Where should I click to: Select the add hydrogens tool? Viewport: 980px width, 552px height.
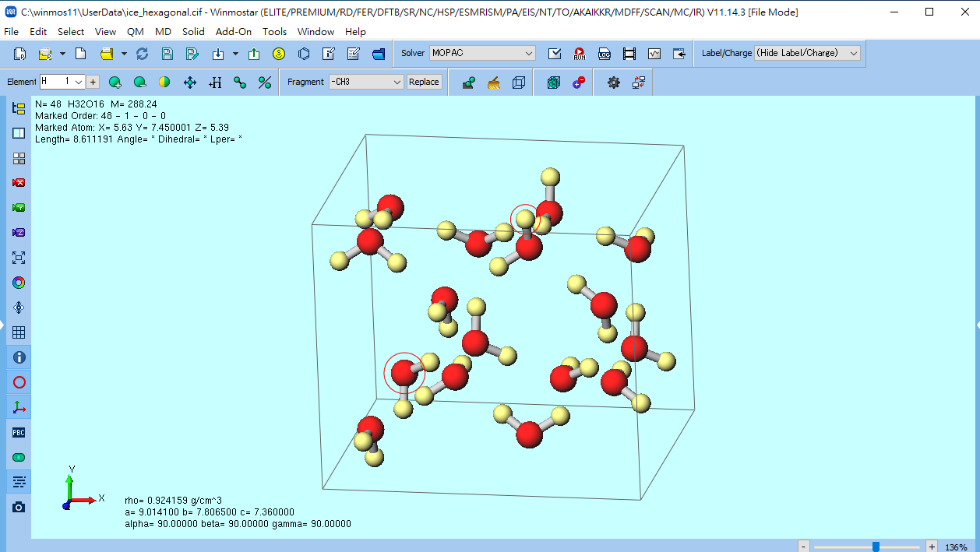(215, 83)
